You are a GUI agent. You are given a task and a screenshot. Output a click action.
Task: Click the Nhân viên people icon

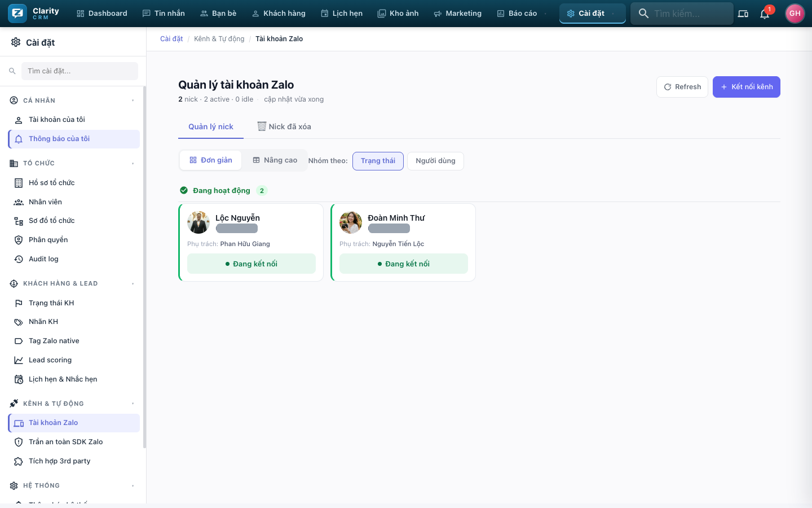coord(19,202)
